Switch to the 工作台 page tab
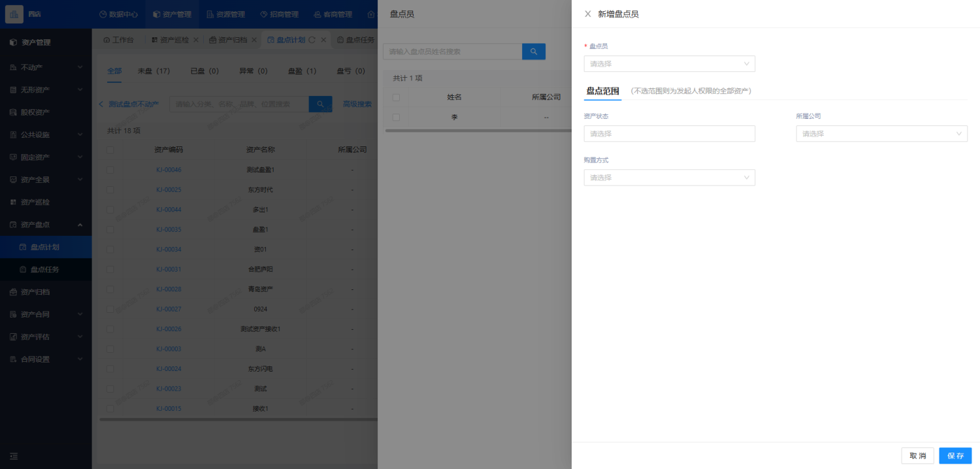The image size is (980, 469). point(118,40)
